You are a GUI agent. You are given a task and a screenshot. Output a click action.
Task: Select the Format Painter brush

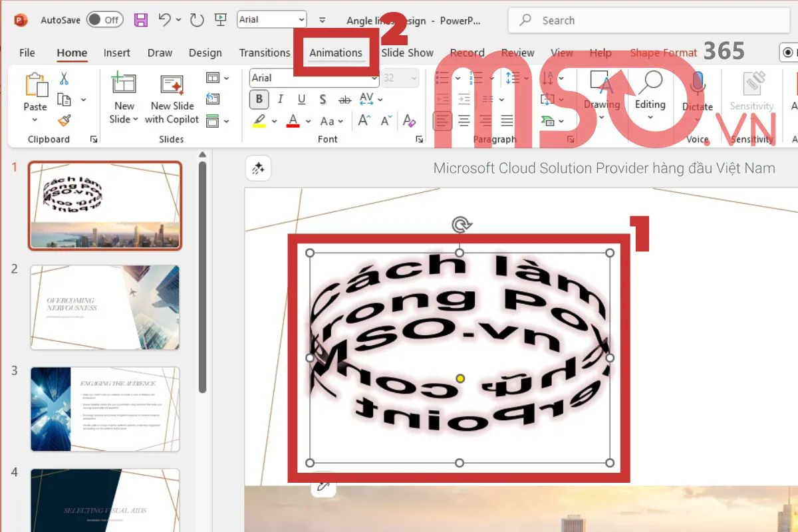coord(64,120)
